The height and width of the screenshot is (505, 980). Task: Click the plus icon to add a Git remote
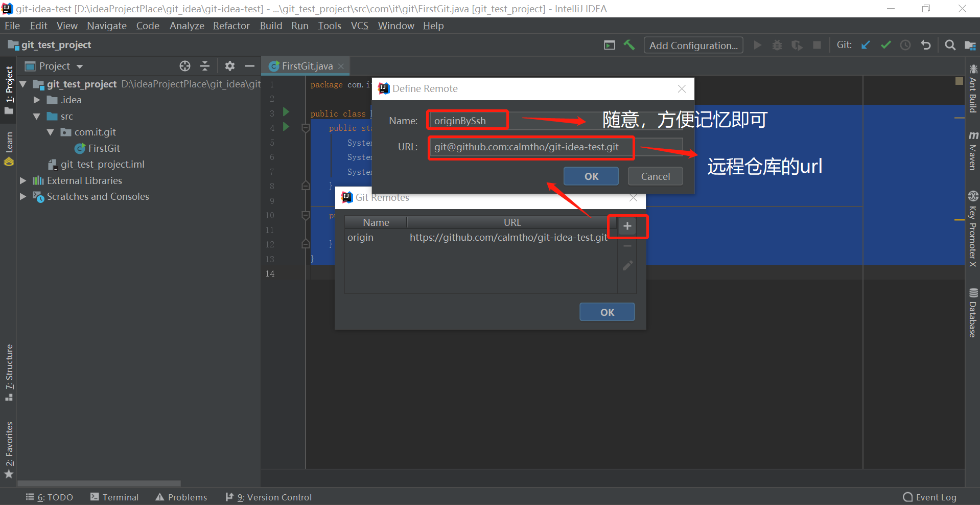click(627, 226)
